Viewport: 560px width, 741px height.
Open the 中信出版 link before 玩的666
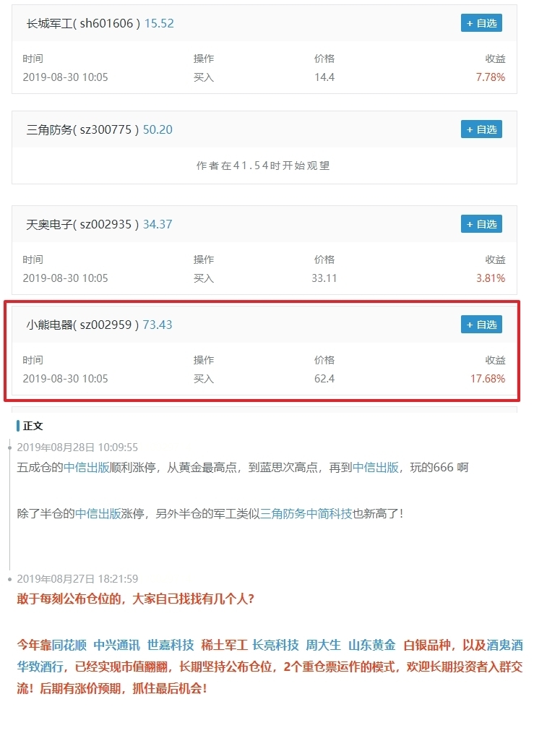point(376,468)
